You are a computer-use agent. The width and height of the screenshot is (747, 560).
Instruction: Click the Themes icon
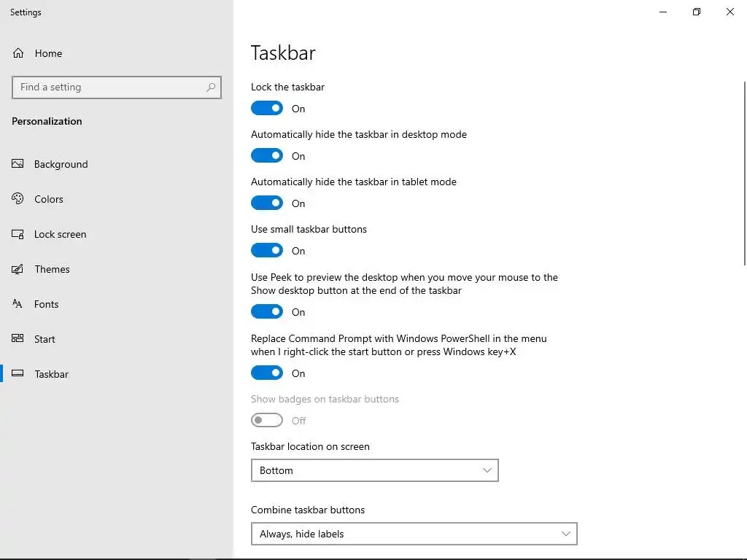(x=18, y=269)
